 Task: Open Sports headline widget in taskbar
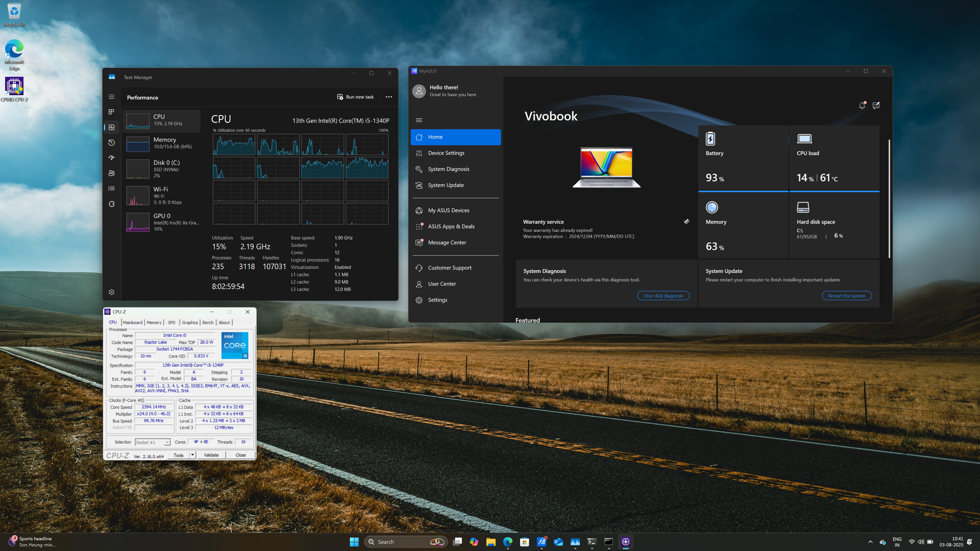[32, 542]
